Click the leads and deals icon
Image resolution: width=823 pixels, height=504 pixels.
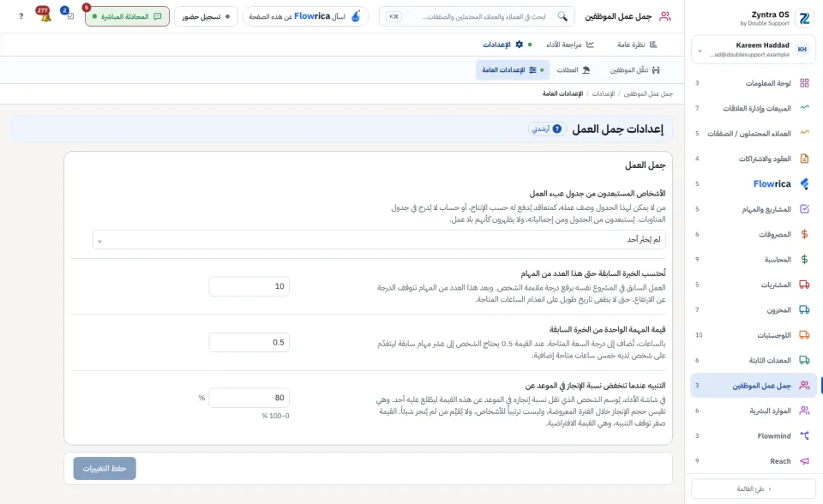(804, 133)
